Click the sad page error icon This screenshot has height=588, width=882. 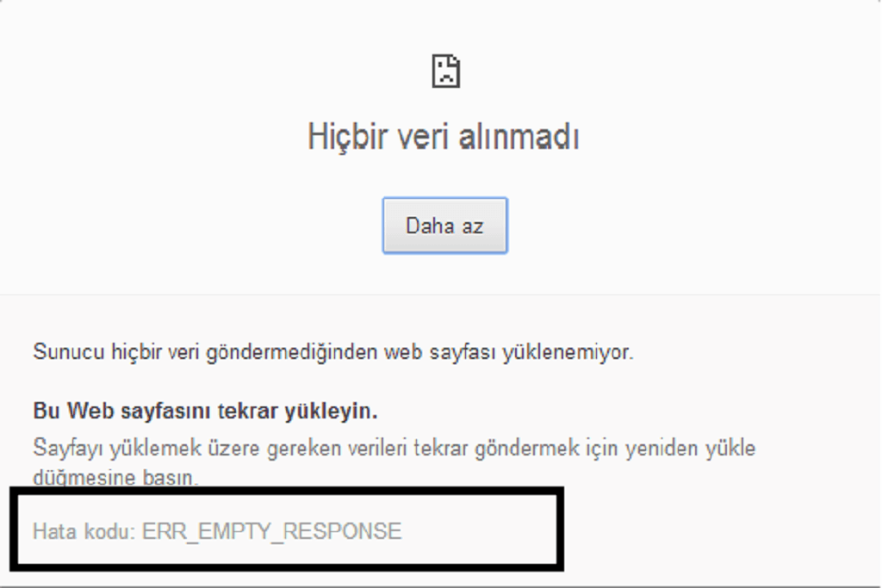point(445,71)
